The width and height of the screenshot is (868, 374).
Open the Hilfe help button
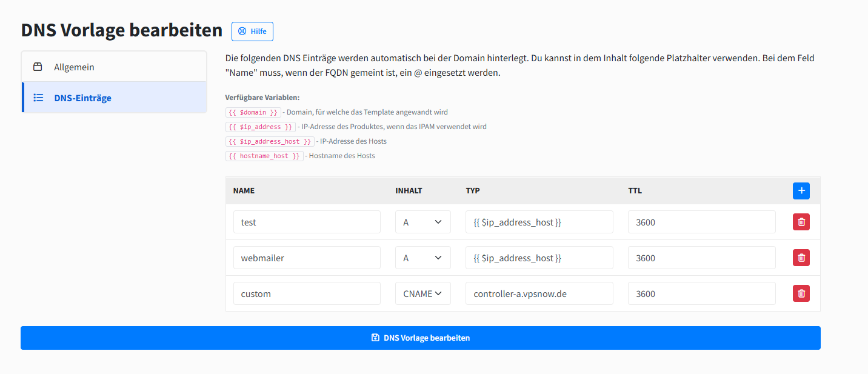[252, 32]
